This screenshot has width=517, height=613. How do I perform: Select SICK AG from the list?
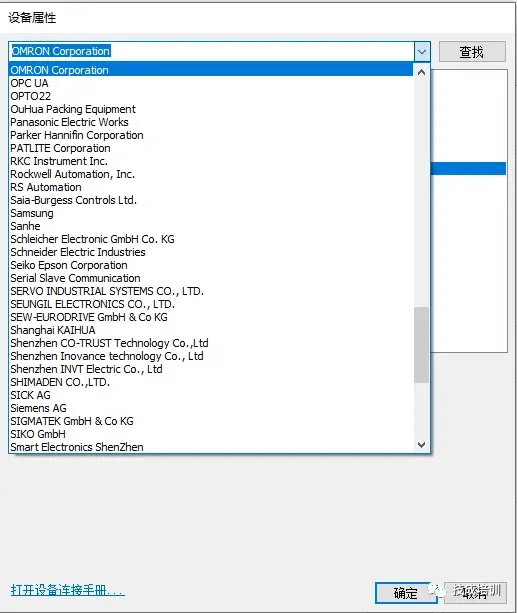[x=211, y=395]
